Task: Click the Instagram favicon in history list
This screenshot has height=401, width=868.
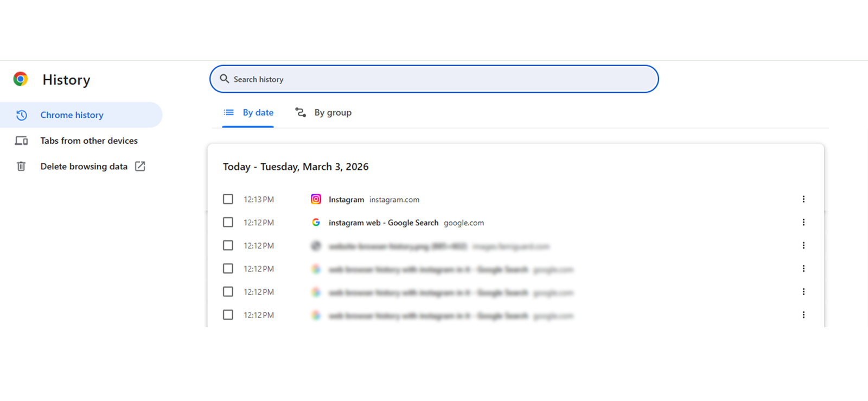Action: (316, 199)
